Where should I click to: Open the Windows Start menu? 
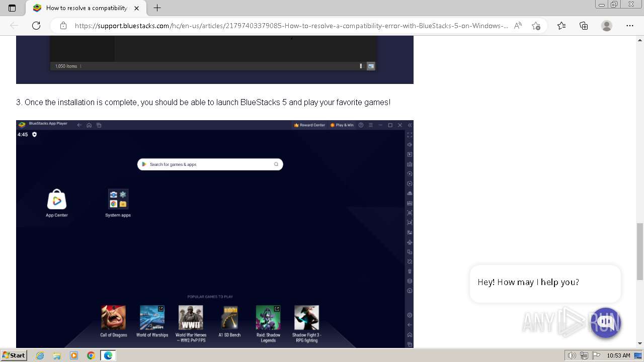click(x=14, y=355)
